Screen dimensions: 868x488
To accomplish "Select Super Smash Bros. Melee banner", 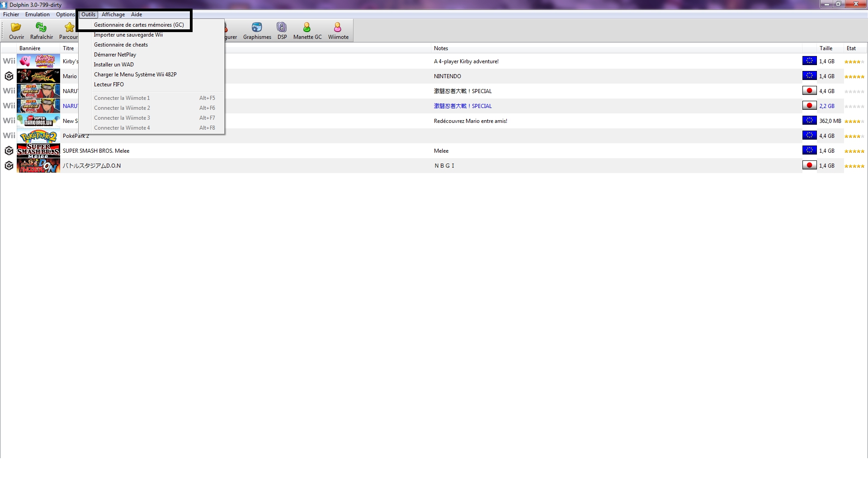I will (38, 151).
